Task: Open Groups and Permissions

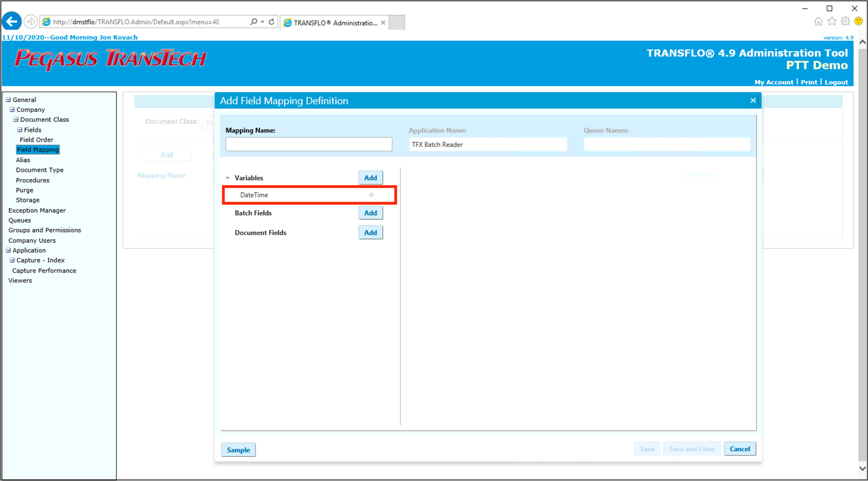Action: tap(45, 230)
